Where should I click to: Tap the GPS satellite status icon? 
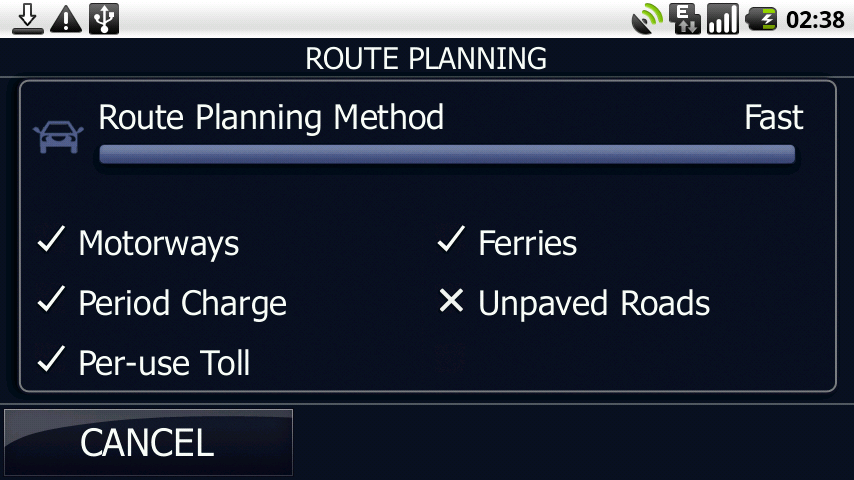(x=648, y=19)
